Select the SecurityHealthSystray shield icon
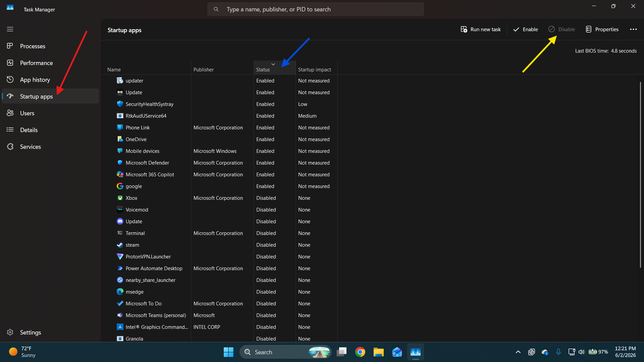 [x=120, y=104]
